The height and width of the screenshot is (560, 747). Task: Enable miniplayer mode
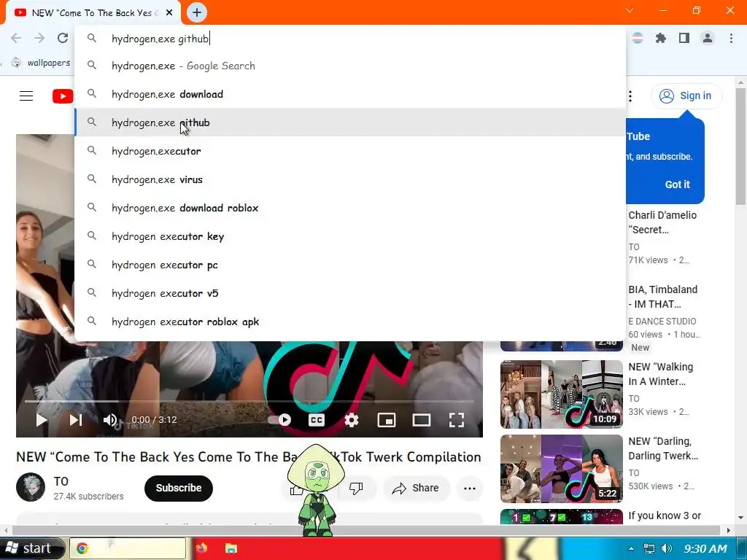[x=387, y=419]
